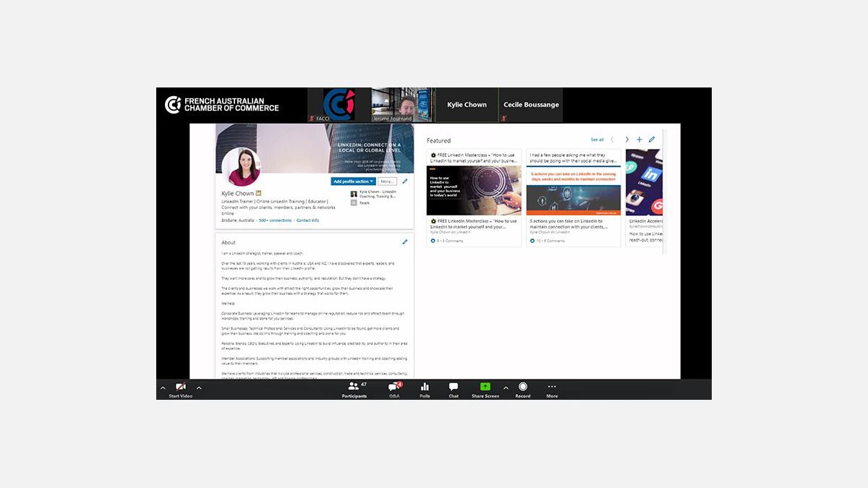Click the Start Video camera icon
This screenshot has height=488, width=868.
pyautogui.click(x=180, y=387)
